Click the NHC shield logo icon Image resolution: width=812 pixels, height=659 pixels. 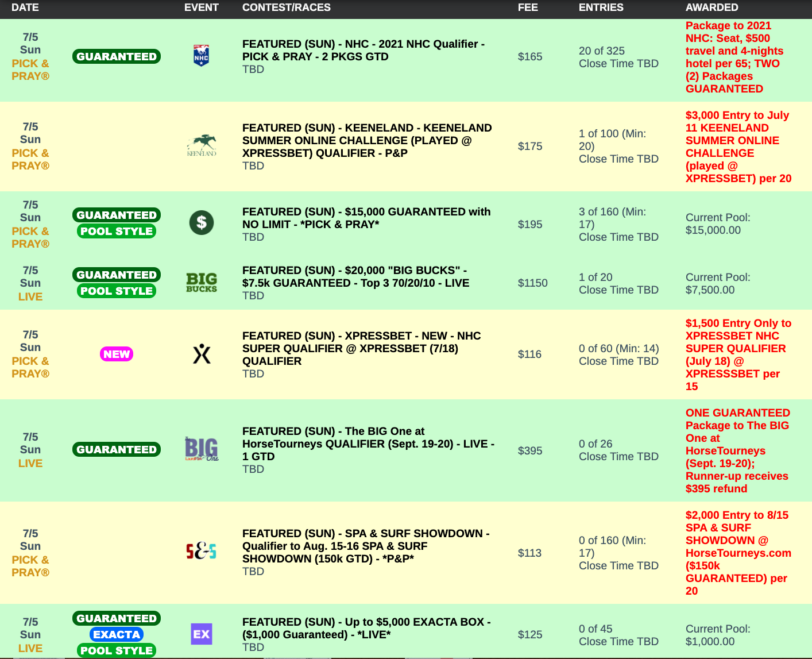[x=201, y=56]
